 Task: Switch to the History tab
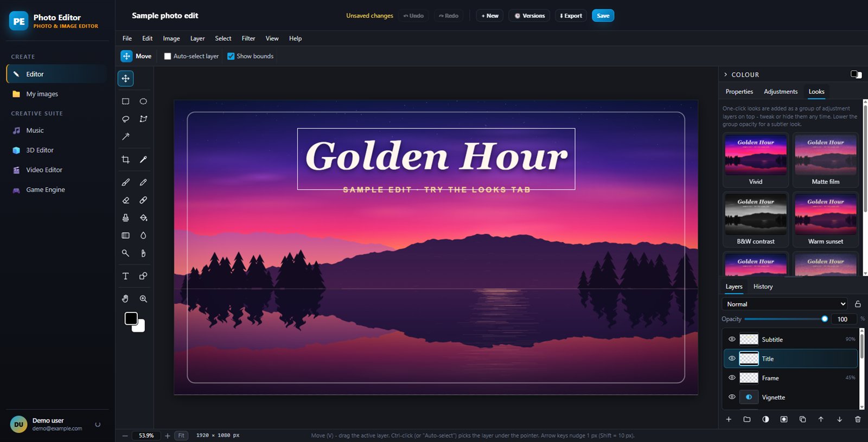763,286
